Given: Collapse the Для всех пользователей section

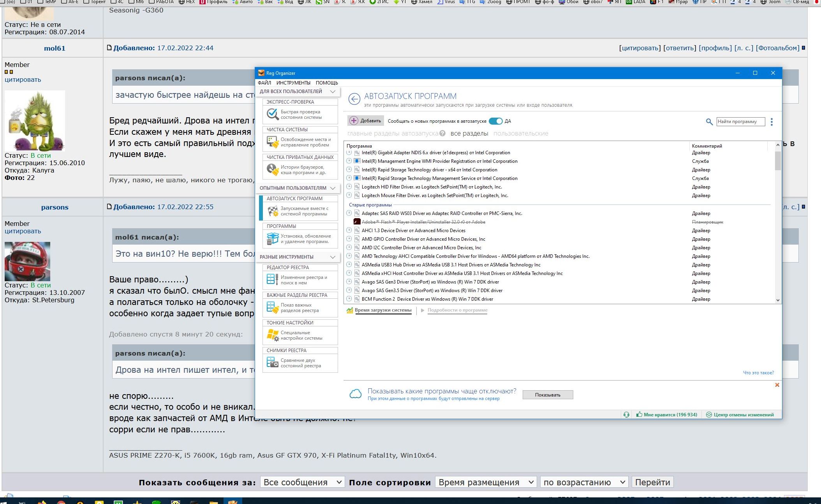Looking at the screenshot, I should (333, 92).
